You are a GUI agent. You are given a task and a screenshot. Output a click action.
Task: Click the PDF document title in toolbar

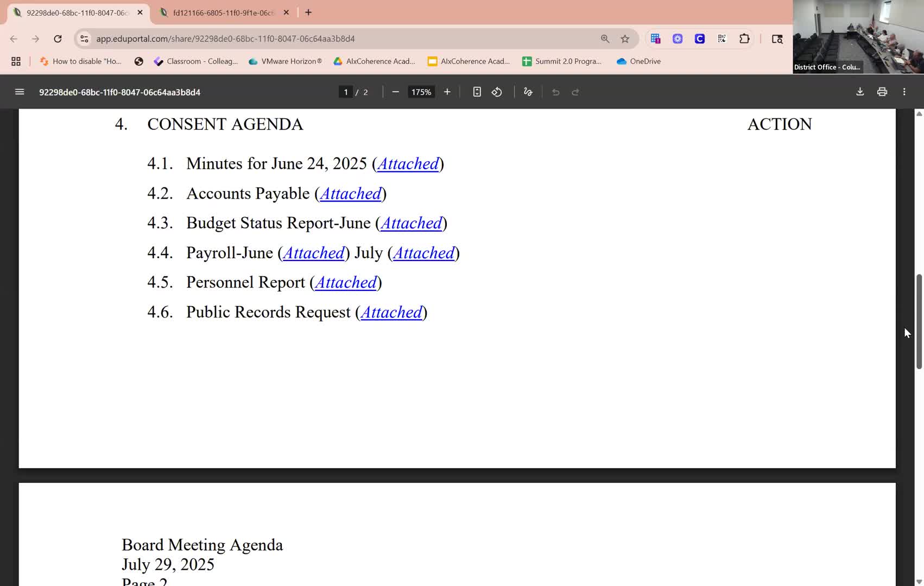119,92
